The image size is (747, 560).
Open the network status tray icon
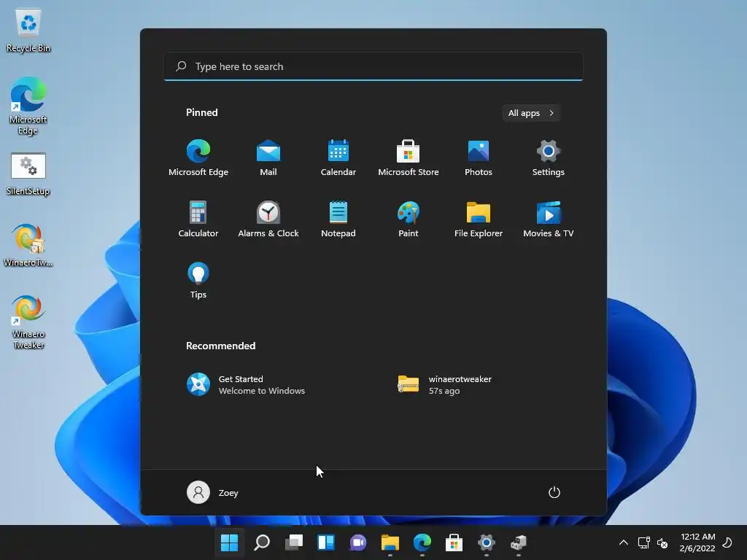(x=643, y=542)
